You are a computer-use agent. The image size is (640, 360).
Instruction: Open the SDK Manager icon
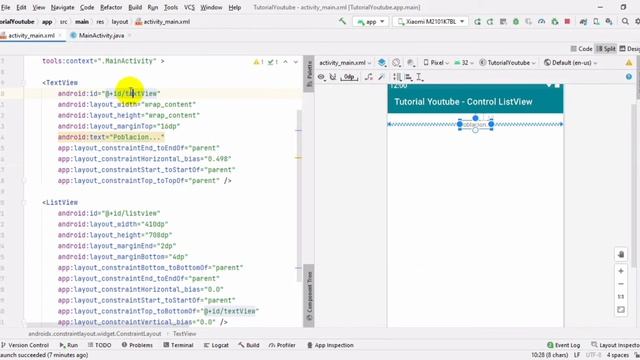click(609, 22)
